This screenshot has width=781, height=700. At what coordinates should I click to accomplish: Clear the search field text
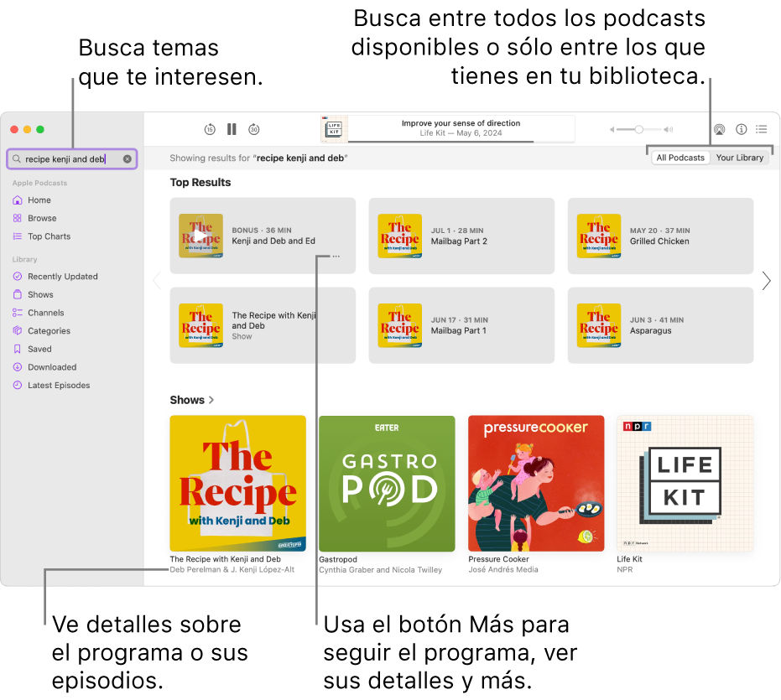[128, 158]
